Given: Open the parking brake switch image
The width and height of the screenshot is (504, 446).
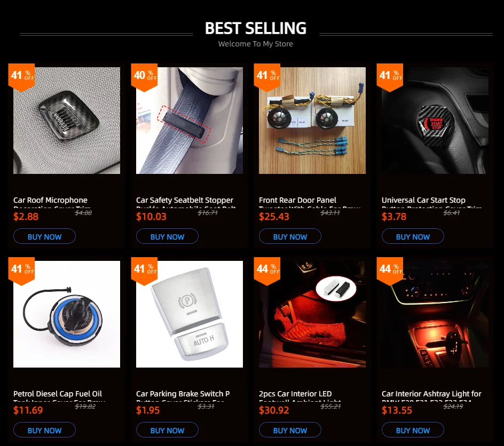Looking at the screenshot, I should (190, 314).
